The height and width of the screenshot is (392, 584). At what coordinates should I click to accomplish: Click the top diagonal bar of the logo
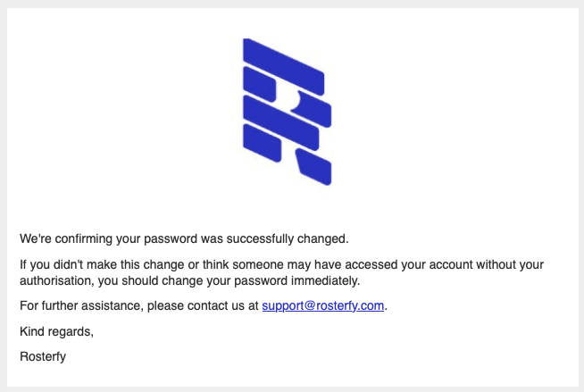pyautogui.click(x=284, y=66)
